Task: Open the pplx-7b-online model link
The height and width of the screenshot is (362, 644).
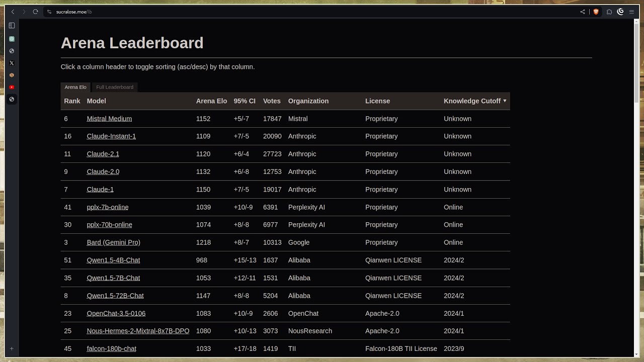Action: tap(107, 207)
